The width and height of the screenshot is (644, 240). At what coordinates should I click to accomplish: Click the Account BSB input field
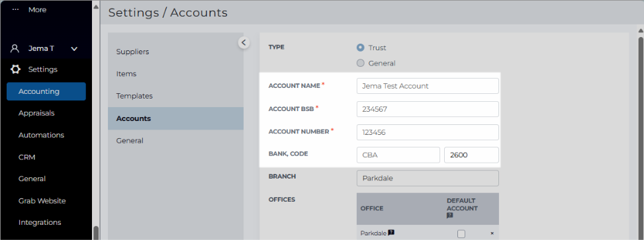point(428,109)
